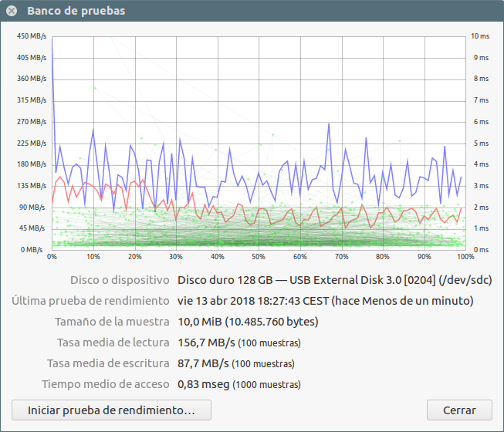Click the 100% mark on horizontal axis

pyautogui.click(x=465, y=257)
